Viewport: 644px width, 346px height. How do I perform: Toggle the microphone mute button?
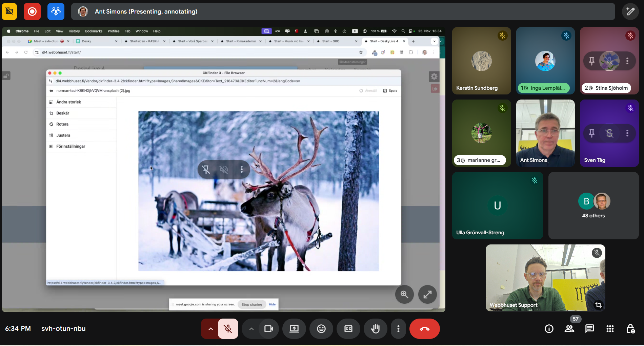(x=228, y=329)
